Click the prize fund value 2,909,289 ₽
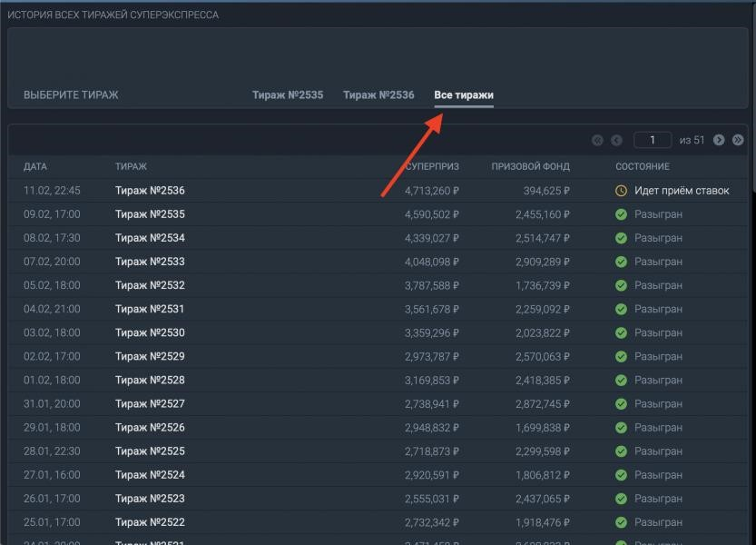 tap(543, 263)
